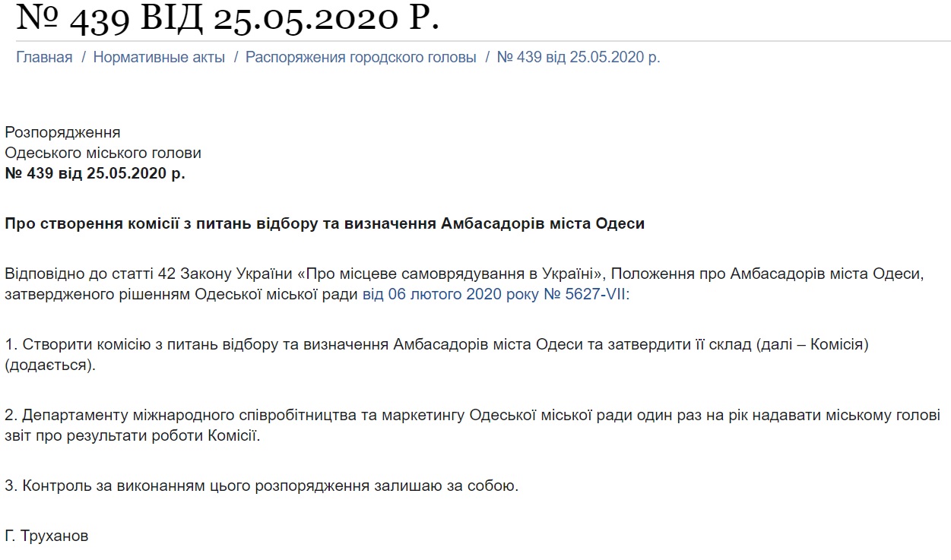951x560 pixels.
Task: Click the slash between Нормативные акты and Распоряжения
Action: point(236,58)
